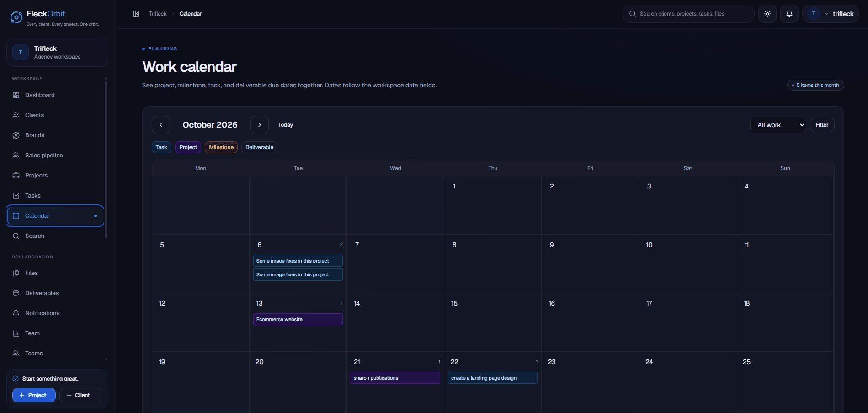Navigate to Projects in sidebar
Image resolution: width=868 pixels, height=413 pixels.
55,176
